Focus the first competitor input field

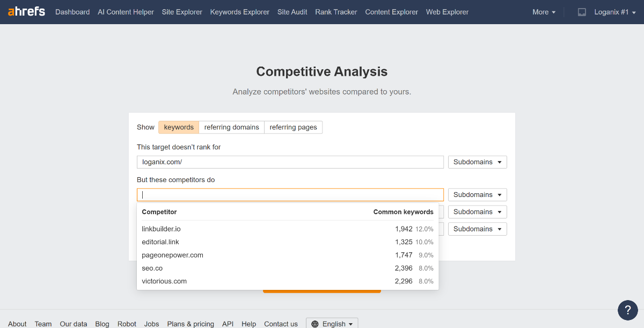290,195
